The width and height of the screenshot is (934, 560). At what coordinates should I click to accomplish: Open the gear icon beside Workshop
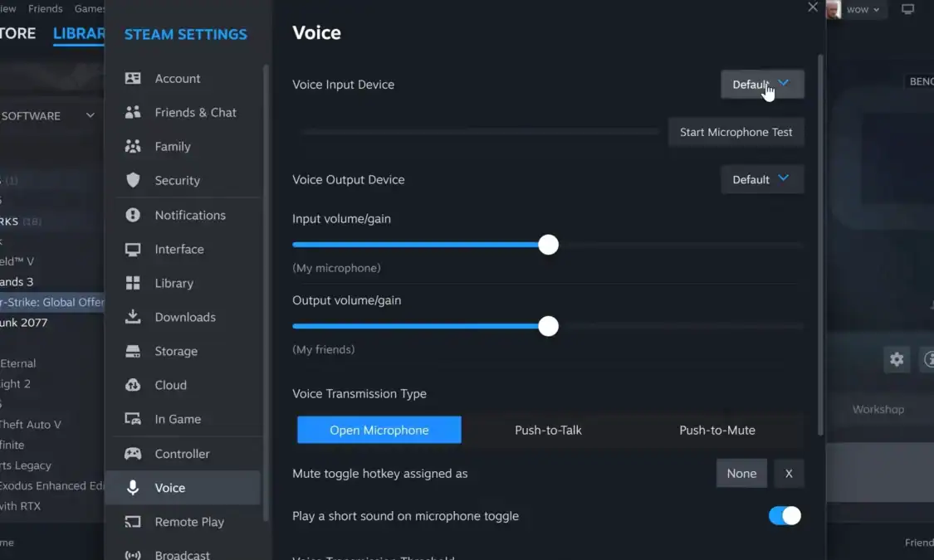tap(897, 359)
